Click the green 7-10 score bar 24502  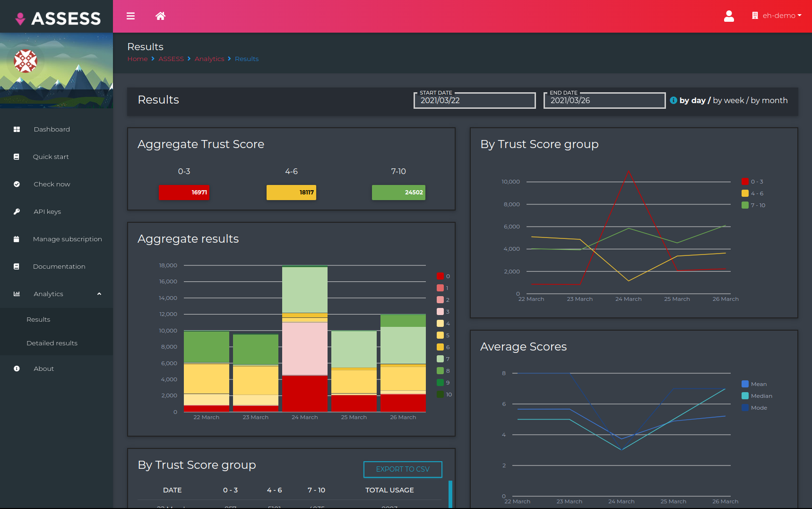[x=398, y=193]
